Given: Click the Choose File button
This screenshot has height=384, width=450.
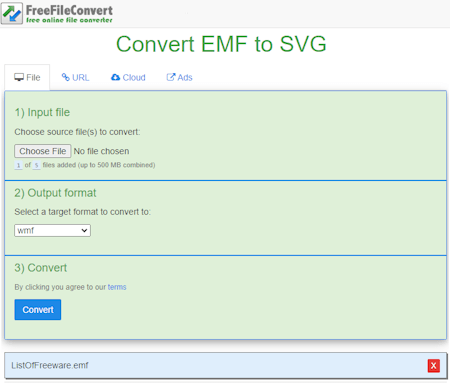Looking at the screenshot, I should [x=43, y=151].
